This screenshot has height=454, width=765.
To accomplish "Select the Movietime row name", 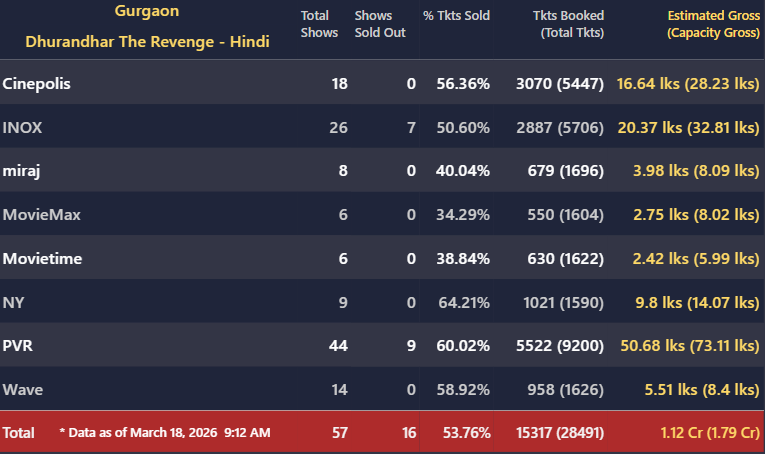I will (42, 258).
